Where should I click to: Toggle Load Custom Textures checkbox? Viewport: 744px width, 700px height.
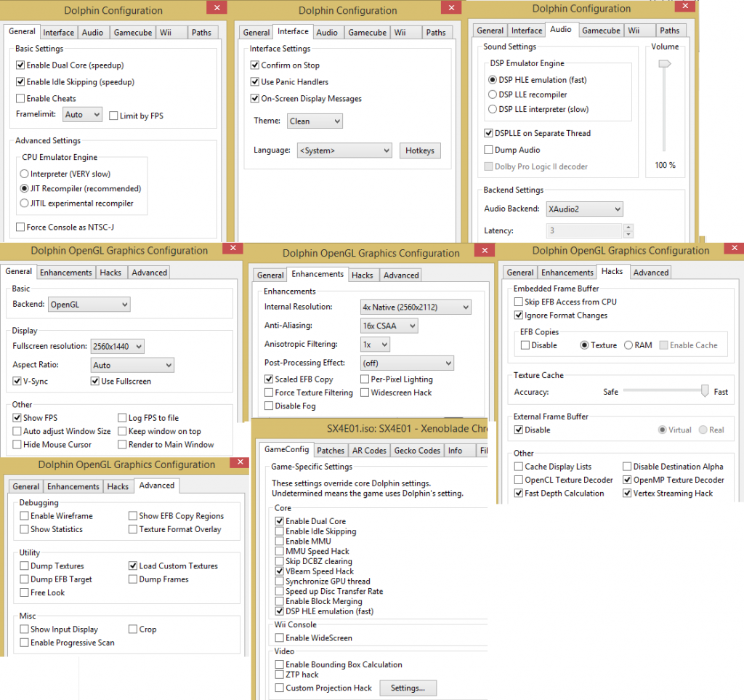pos(133,566)
